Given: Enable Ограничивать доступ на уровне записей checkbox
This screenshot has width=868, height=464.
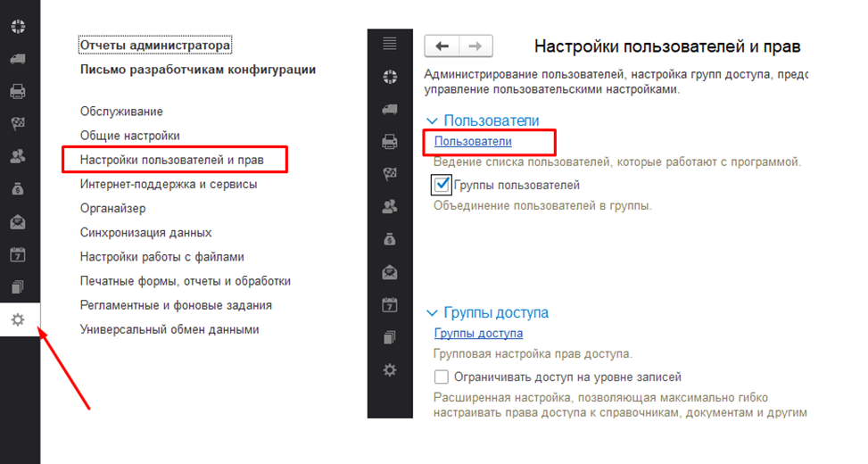Looking at the screenshot, I should [441, 377].
